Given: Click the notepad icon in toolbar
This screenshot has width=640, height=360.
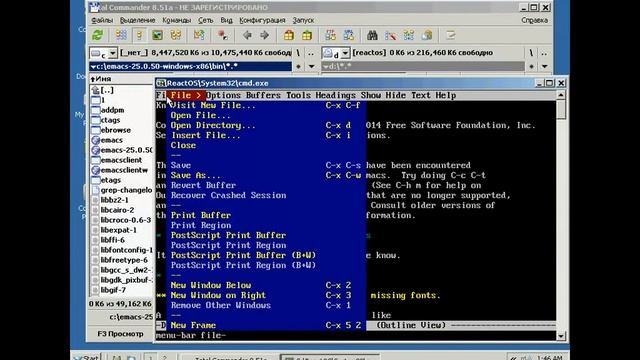Looking at the screenshot, I should tap(451, 36).
